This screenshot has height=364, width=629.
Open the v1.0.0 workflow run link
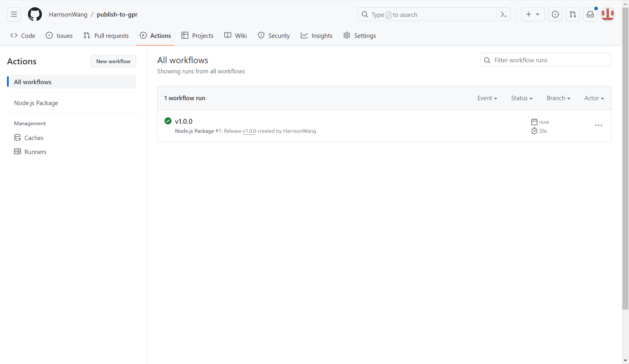[x=183, y=121]
